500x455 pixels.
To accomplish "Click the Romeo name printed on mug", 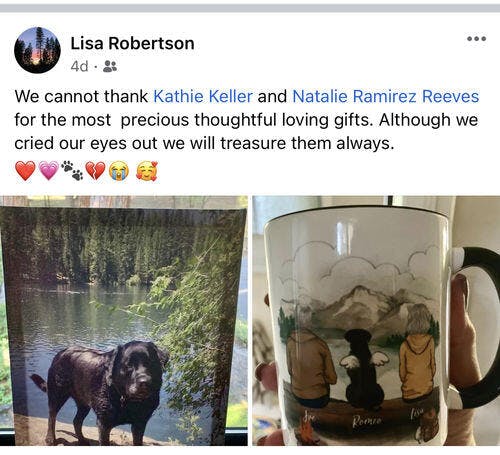I will [x=367, y=421].
